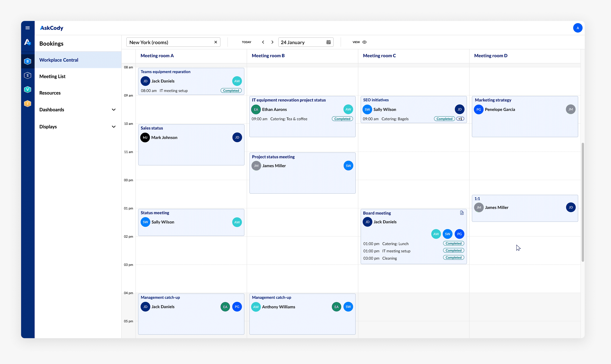Click the +1 badge on SEO initiatives

pyautogui.click(x=460, y=119)
